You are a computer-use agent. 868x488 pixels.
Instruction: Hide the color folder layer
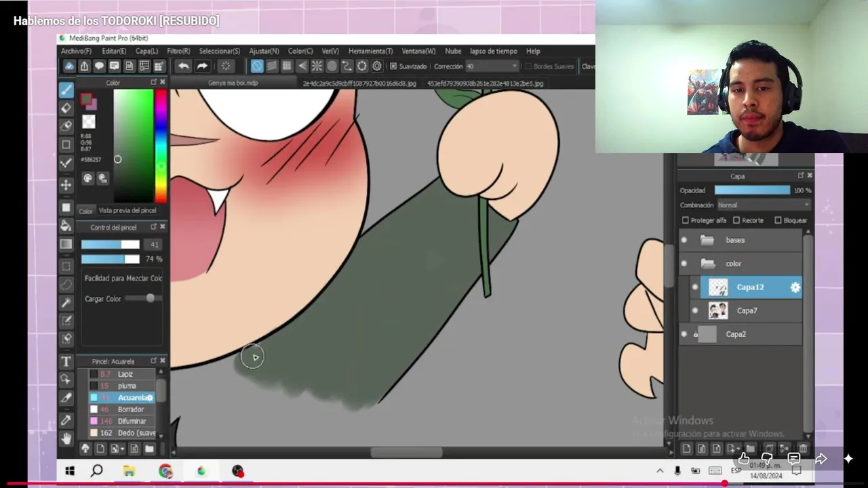pos(684,264)
